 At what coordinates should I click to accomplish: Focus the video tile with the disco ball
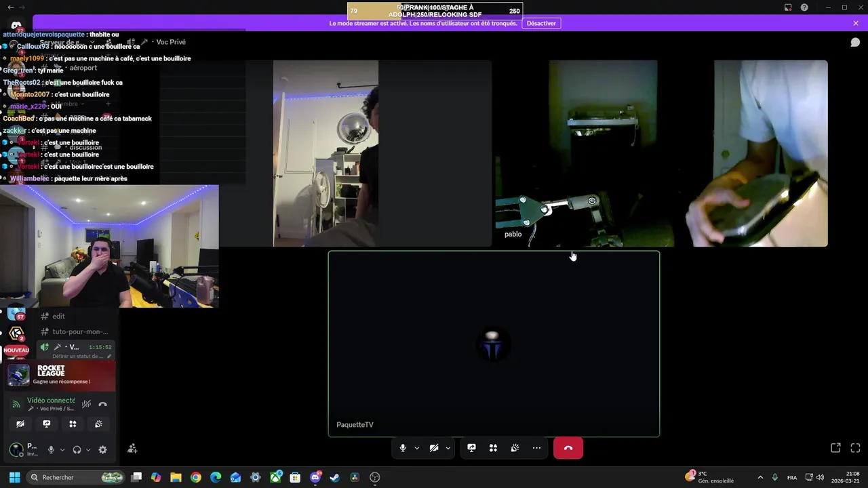pos(325,153)
